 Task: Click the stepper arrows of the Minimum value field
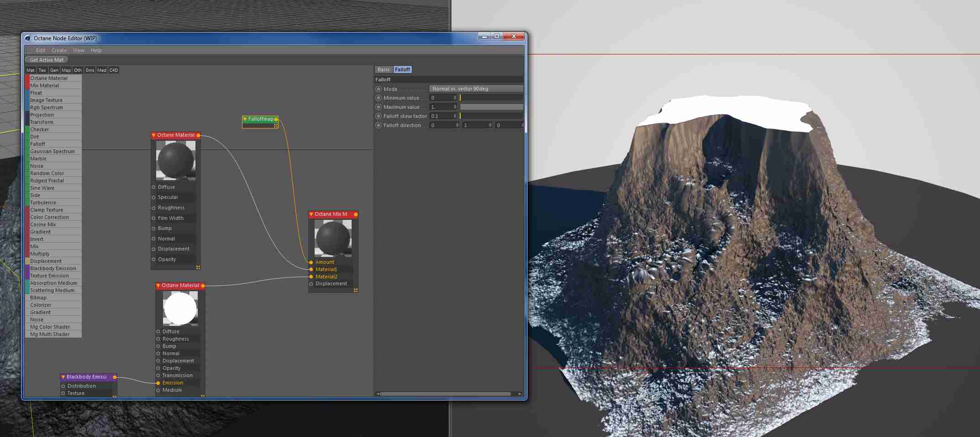pyautogui.click(x=455, y=98)
